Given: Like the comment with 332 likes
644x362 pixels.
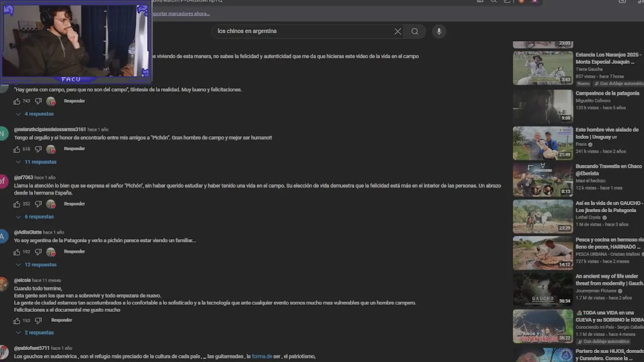Looking at the screenshot, I should click(17, 204).
